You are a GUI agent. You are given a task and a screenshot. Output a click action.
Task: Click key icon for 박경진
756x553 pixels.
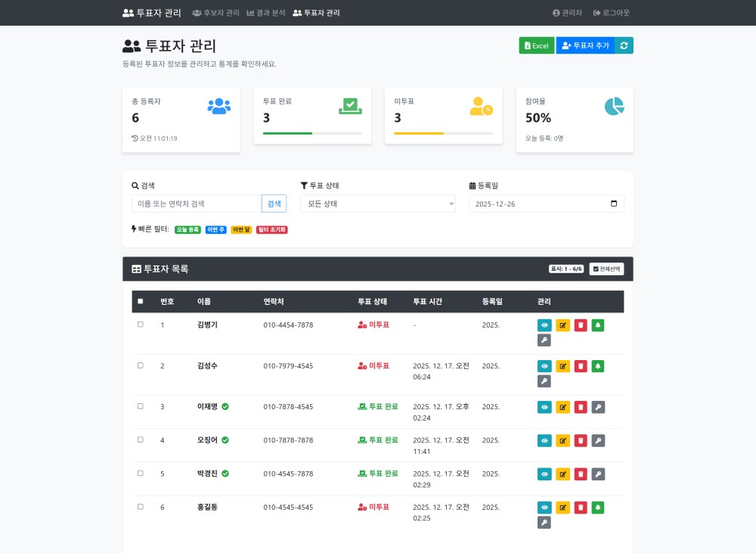pos(598,474)
